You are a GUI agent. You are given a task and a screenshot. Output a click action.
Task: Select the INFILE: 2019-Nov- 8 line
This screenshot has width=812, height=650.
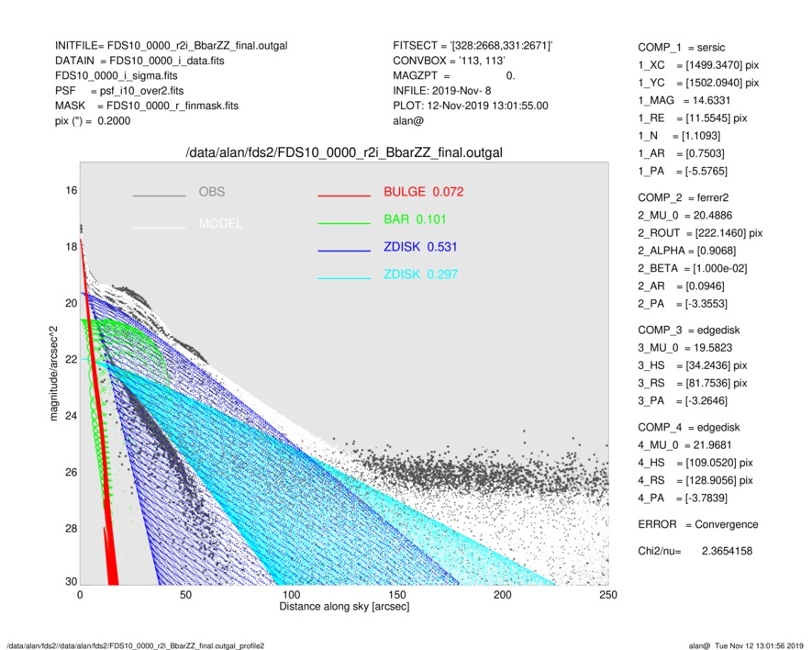click(x=441, y=91)
